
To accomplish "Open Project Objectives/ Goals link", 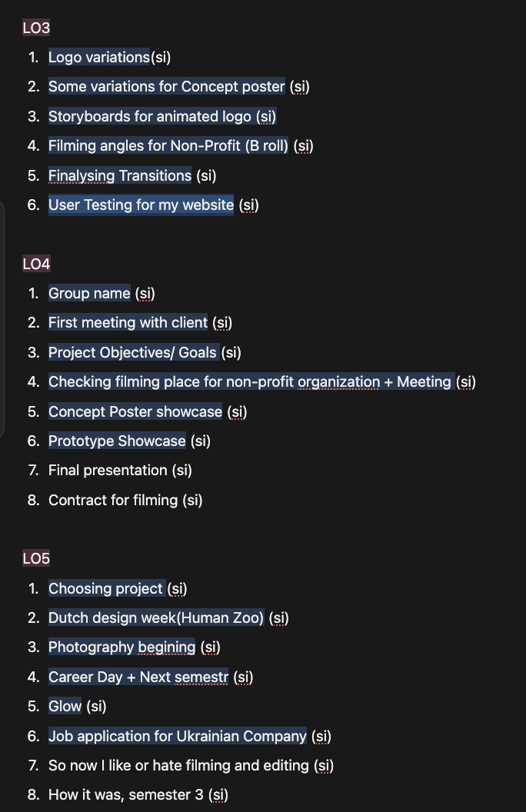I will (133, 353).
